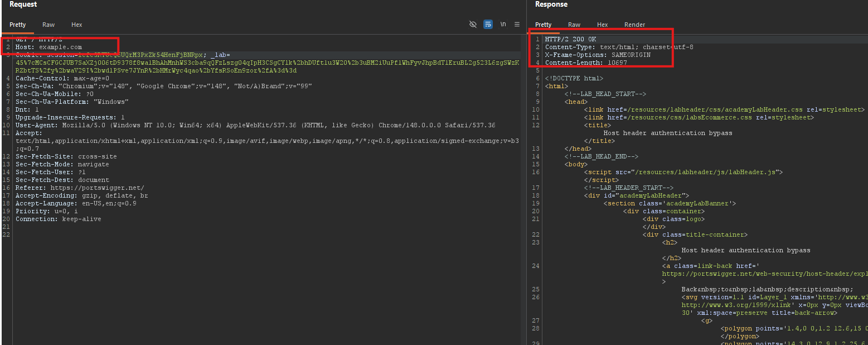The height and width of the screenshot is (345, 868).
Task: Click the polygon points='1.4,0 0,1.2 line
Action: (794, 329)
